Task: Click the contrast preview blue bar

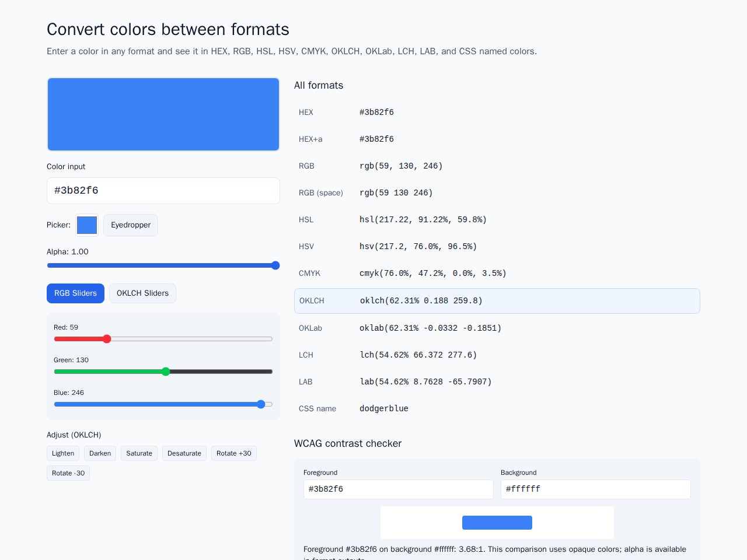Action: coord(497,523)
